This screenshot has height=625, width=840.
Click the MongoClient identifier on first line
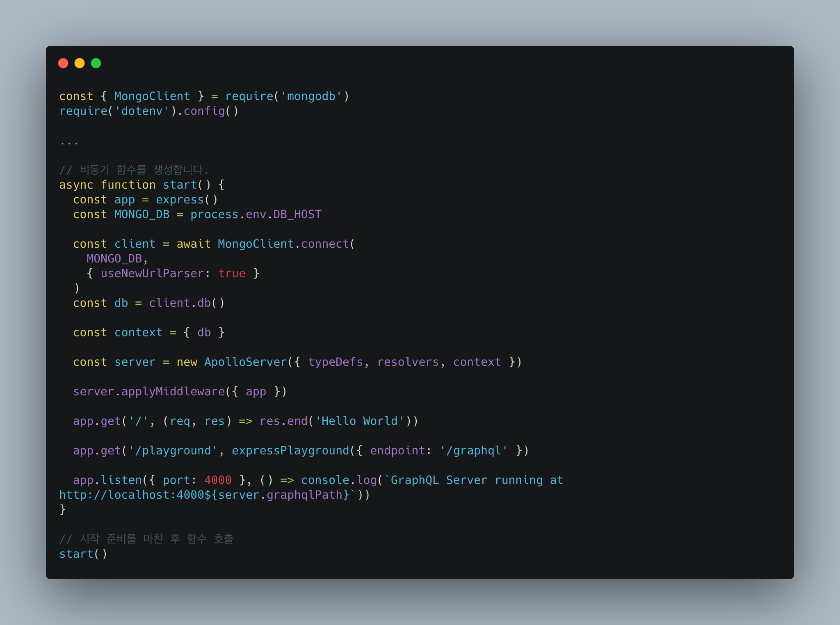pyautogui.click(x=152, y=96)
